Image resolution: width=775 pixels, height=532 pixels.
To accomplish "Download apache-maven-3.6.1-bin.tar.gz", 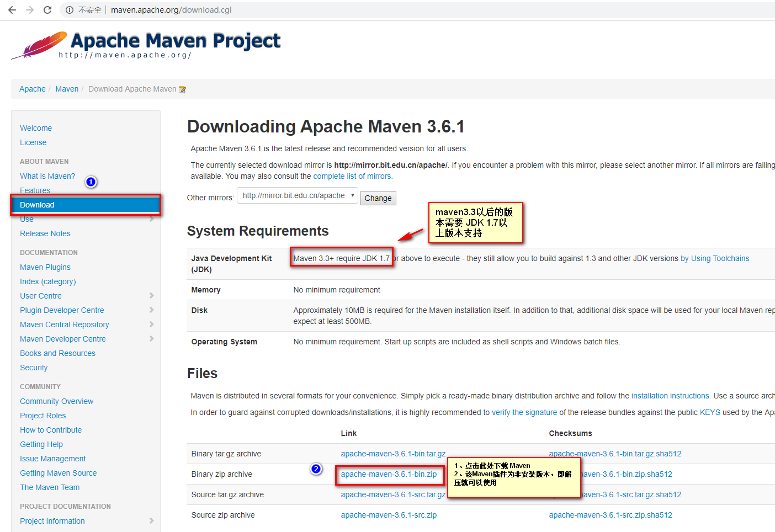I will pyautogui.click(x=393, y=454).
